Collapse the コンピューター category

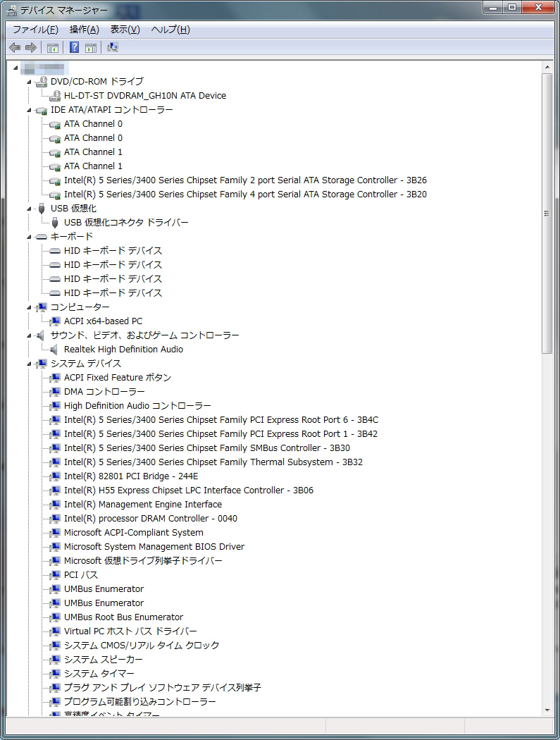coord(30,308)
